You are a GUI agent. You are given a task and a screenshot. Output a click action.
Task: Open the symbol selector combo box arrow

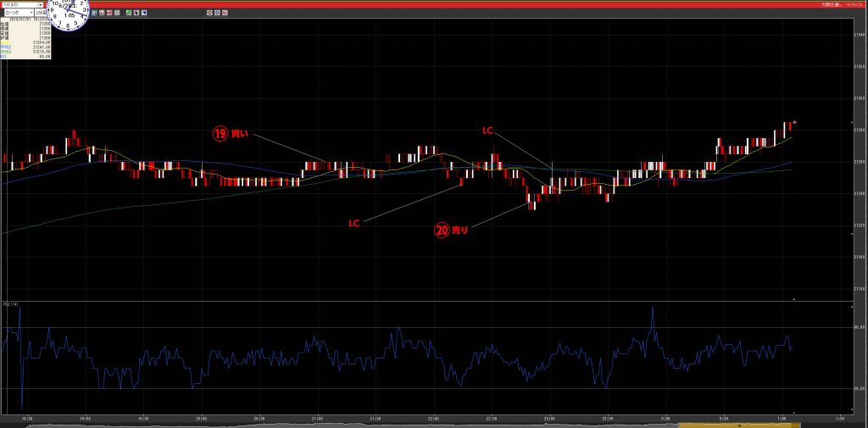click(x=41, y=5)
